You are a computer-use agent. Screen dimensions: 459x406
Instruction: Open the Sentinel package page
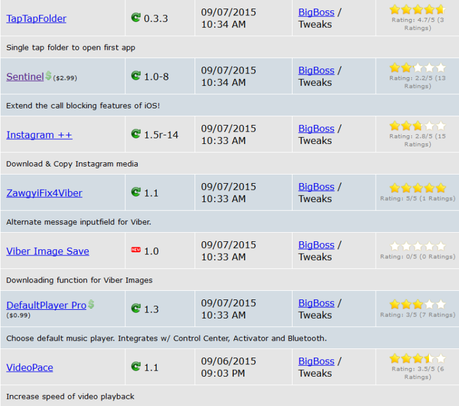point(25,77)
